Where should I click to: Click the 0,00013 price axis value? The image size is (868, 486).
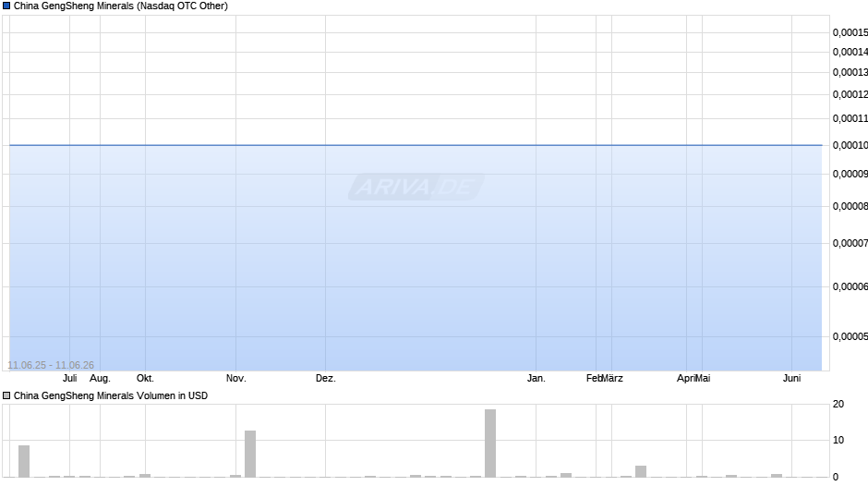850,73
